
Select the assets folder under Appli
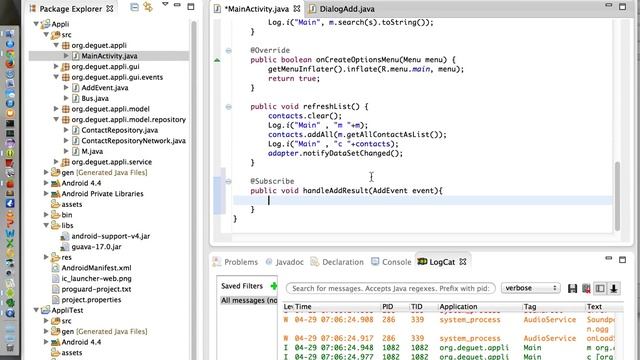click(71, 204)
